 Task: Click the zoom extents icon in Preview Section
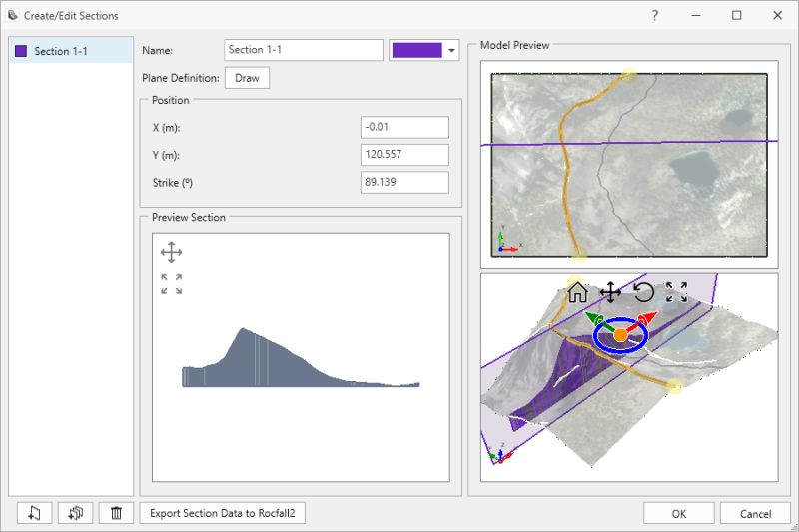click(171, 284)
